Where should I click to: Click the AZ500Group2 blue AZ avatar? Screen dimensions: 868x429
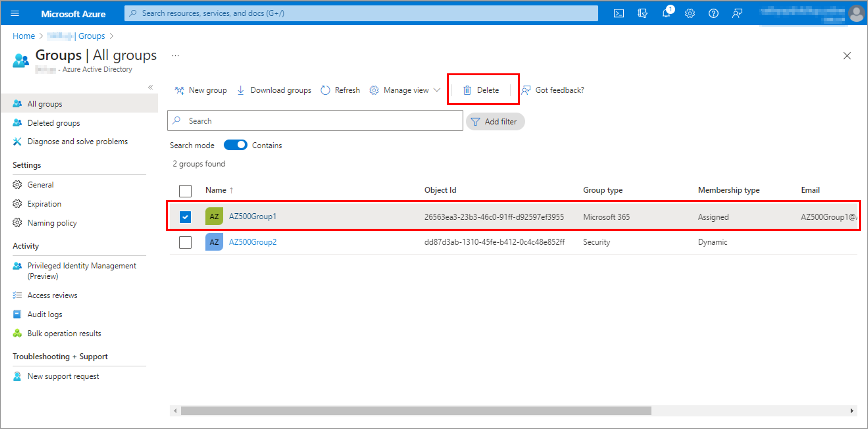pos(214,242)
